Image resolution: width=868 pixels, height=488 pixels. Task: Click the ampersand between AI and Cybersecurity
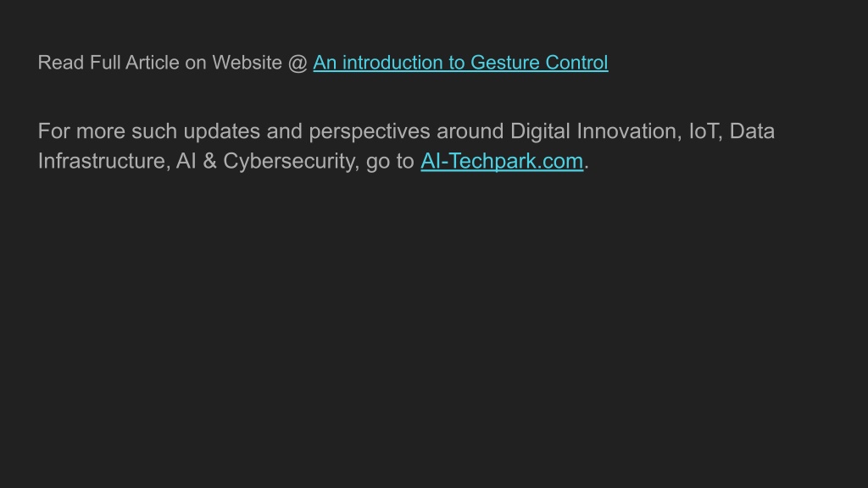(x=209, y=162)
